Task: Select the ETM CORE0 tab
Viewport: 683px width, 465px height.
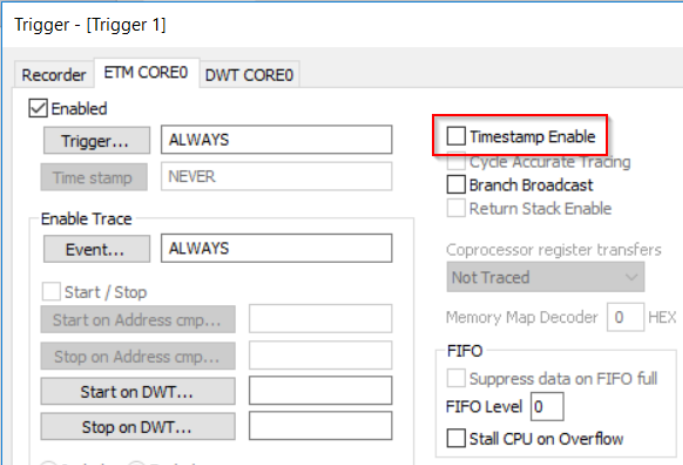Action: (x=146, y=74)
